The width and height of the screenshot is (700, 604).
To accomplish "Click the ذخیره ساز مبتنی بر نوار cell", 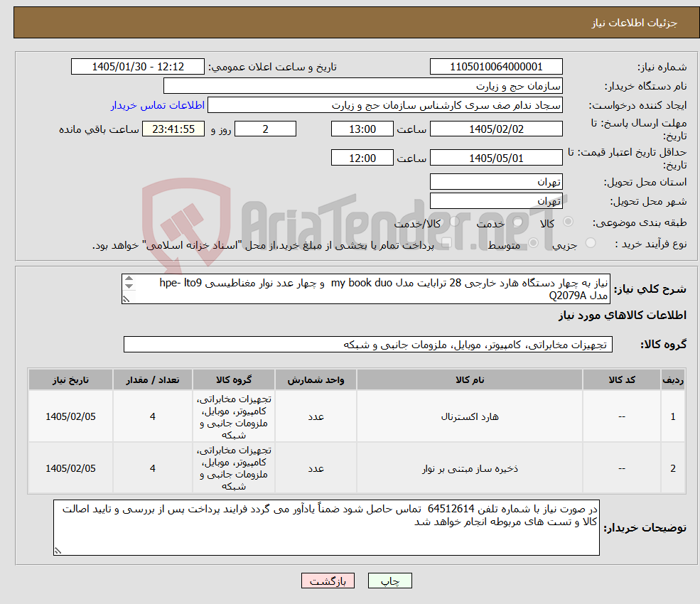I will tap(470, 468).
